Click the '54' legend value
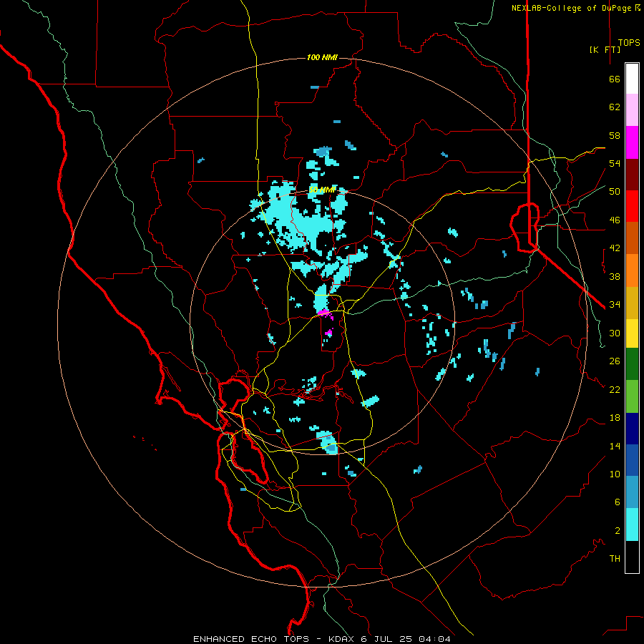Screen dimensions: 644x644 tap(615, 163)
